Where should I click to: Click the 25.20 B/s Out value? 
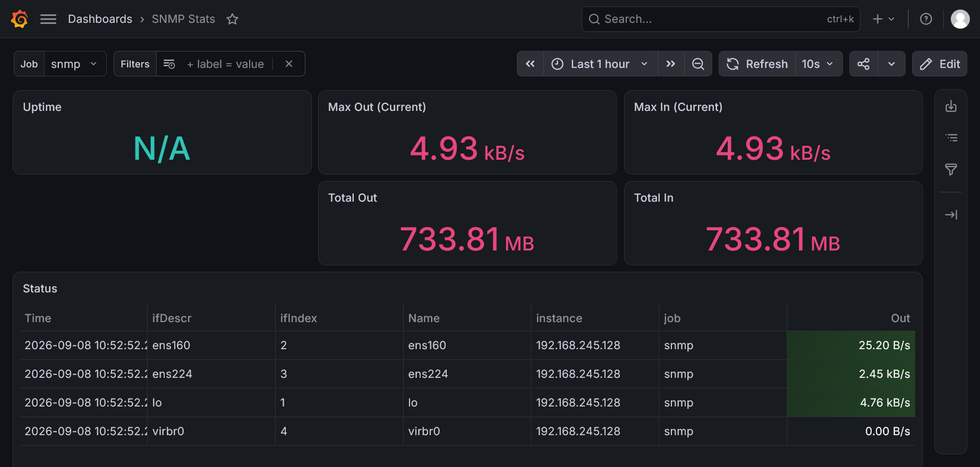(884, 345)
